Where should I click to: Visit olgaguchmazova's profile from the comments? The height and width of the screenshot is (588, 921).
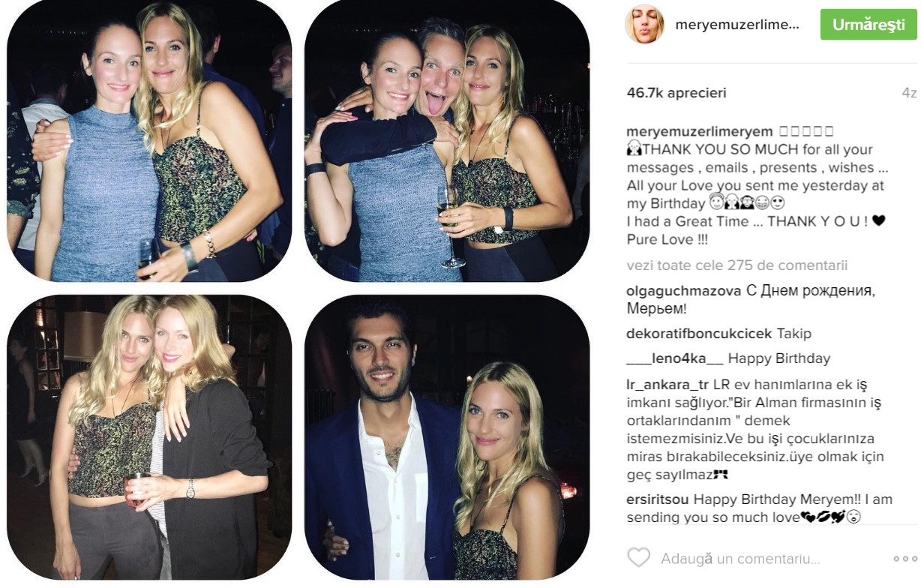point(684,290)
